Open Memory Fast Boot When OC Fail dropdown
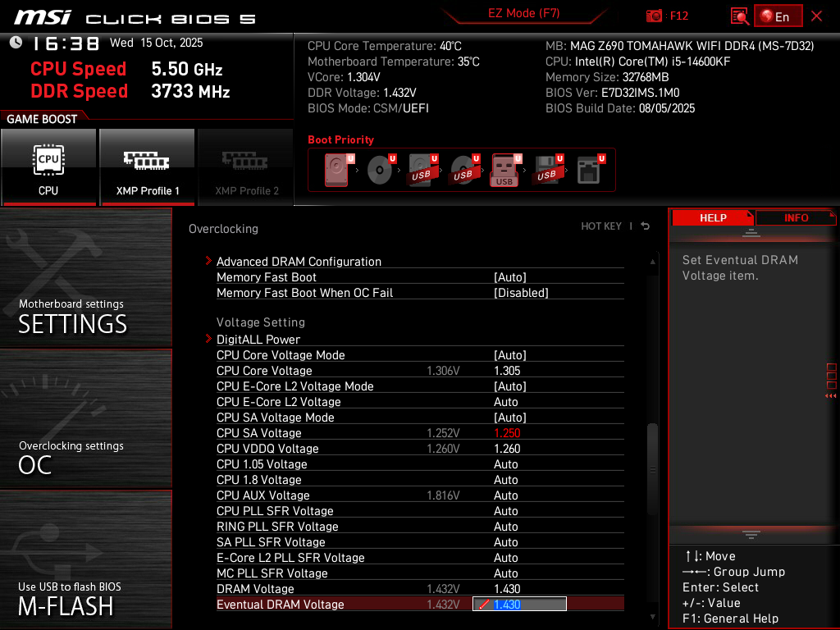 (x=521, y=293)
